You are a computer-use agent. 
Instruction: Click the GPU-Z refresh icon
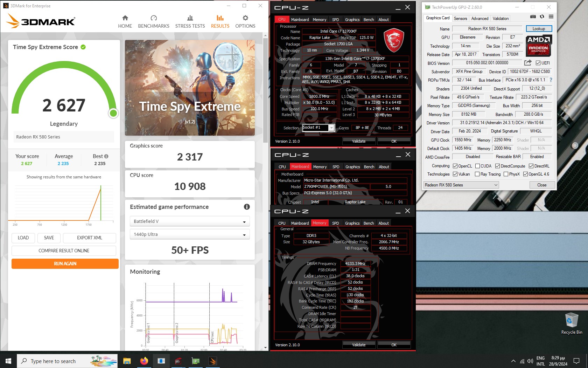(542, 17)
